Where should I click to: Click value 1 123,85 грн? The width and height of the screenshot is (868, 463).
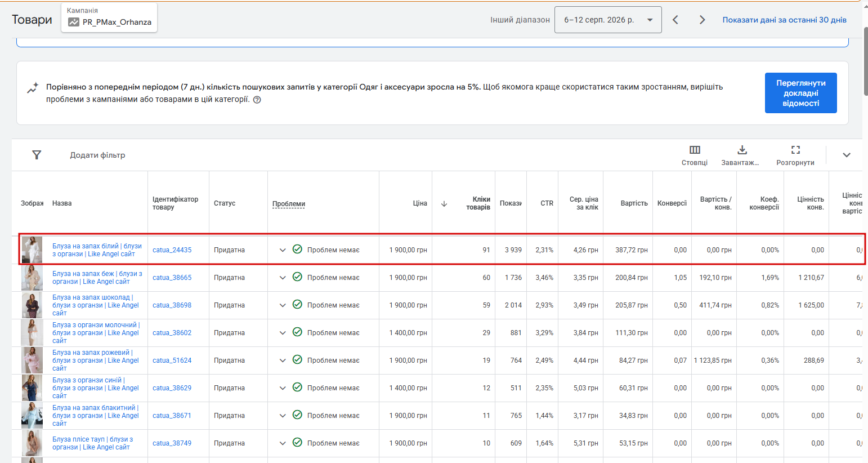coord(713,360)
